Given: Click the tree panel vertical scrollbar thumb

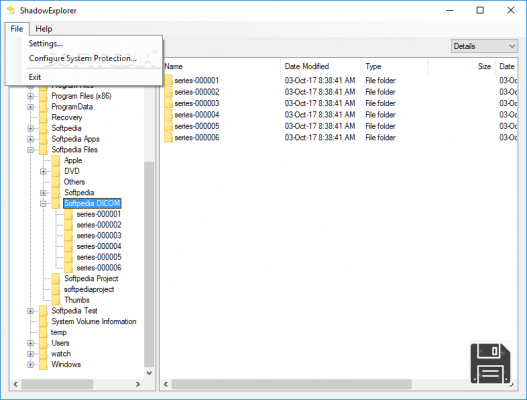Looking at the screenshot, I should click(x=149, y=264).
